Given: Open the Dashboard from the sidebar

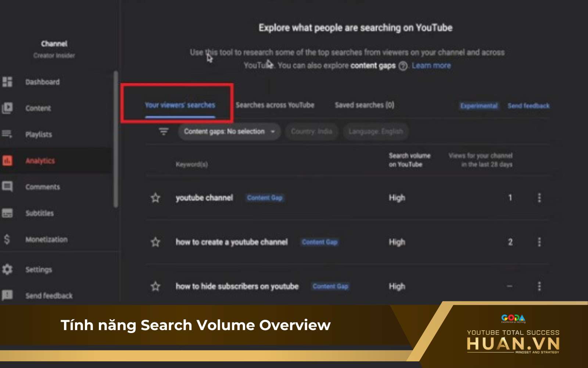Looking at the screenshot, I should pyautogui.click(x=8, y=82).
